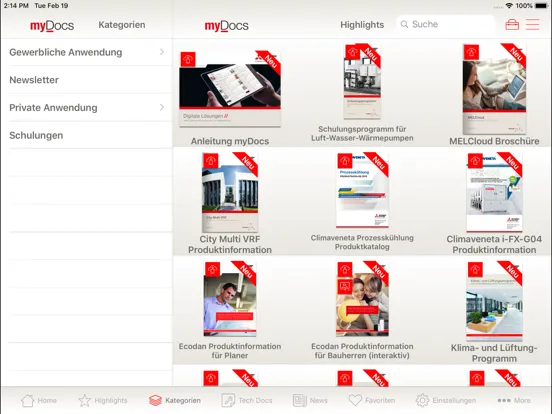Switch to News tab label
The width and height of the screenshot is (552, 414).
(319, 400)
